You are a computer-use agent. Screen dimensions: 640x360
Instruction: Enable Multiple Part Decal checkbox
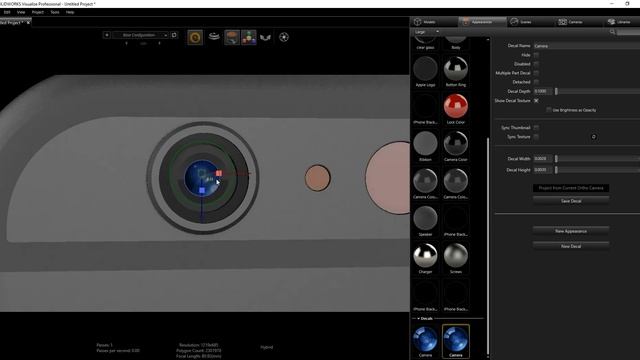[536, 73]
